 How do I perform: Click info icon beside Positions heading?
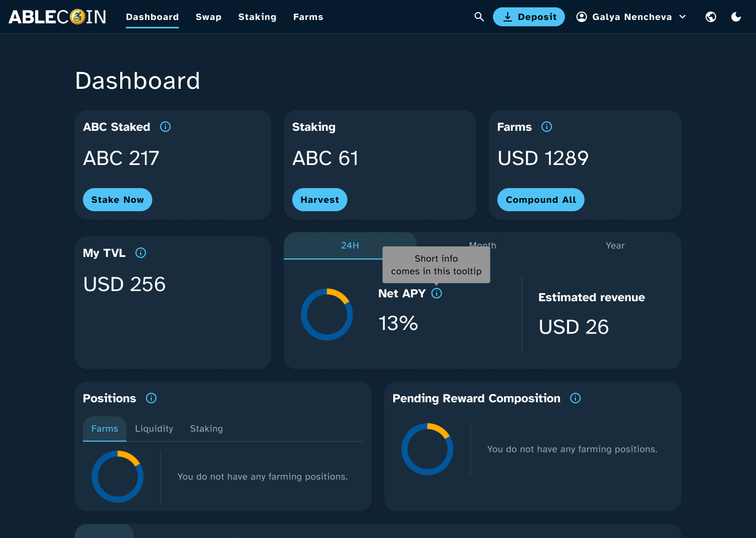[151, 398]
